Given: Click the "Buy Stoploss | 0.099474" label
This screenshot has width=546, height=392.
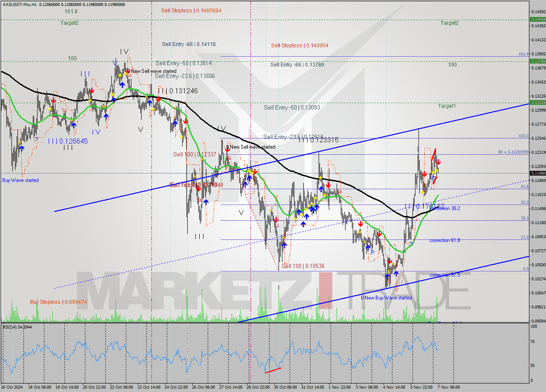Looking at the screenshot, I should click(58, 302).
